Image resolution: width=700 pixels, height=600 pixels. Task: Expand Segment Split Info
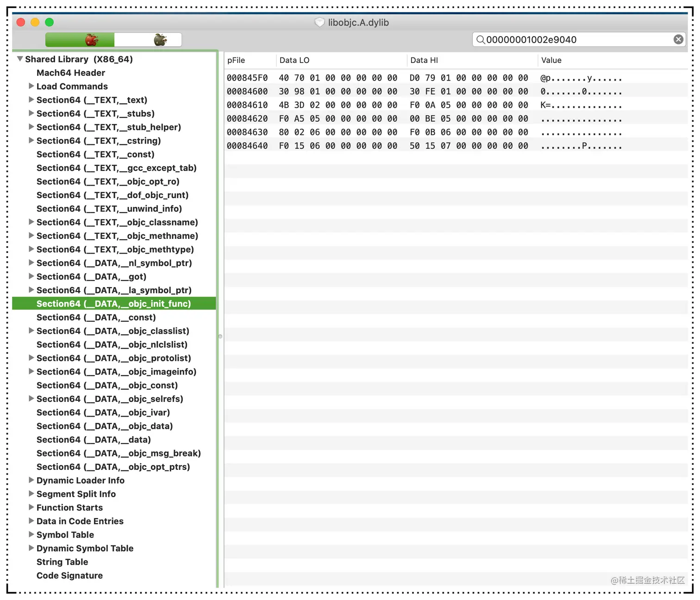pos(31,494)
